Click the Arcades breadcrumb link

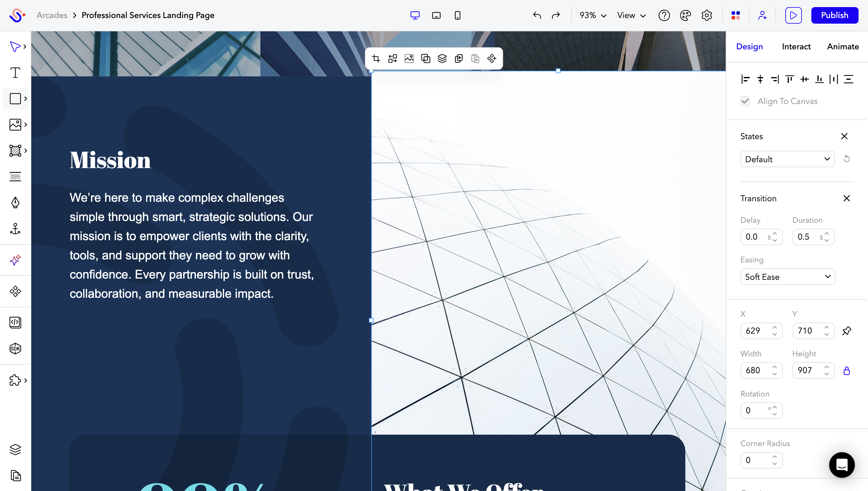point(52,16)
